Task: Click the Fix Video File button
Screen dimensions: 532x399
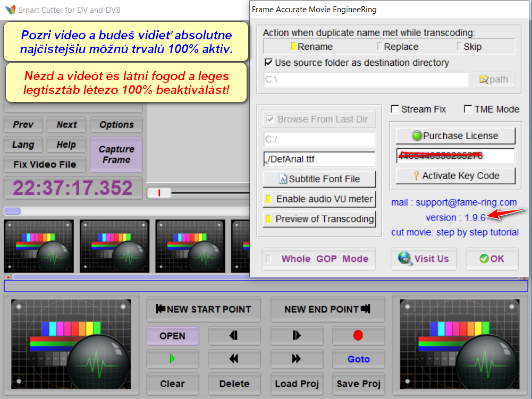Action: pos(45,165)
